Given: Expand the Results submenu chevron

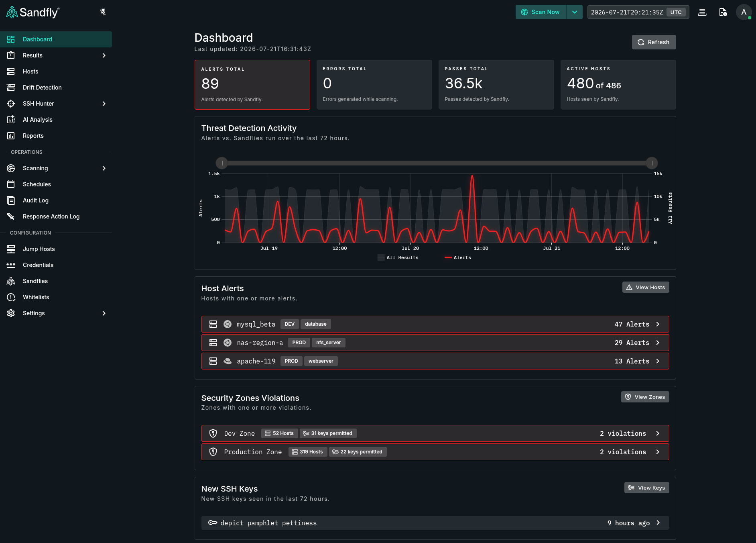Looking at the screenshot, I should tap(104, 55).
